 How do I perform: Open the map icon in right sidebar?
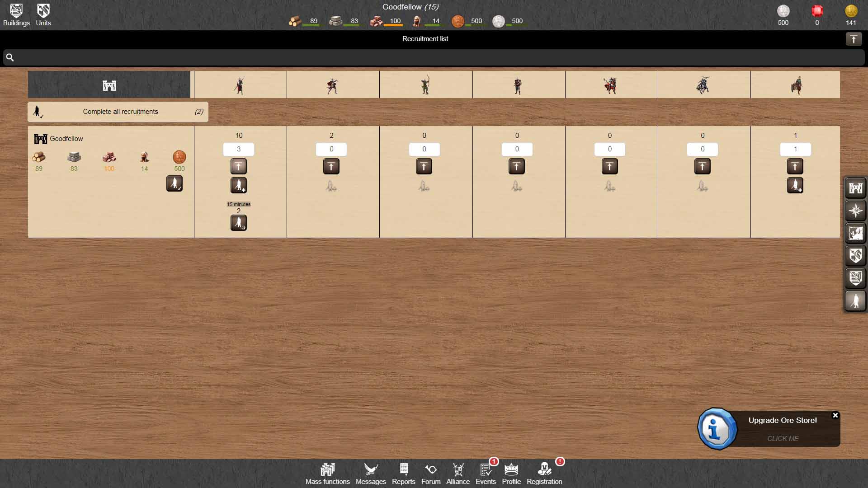[x=855, y=233]
